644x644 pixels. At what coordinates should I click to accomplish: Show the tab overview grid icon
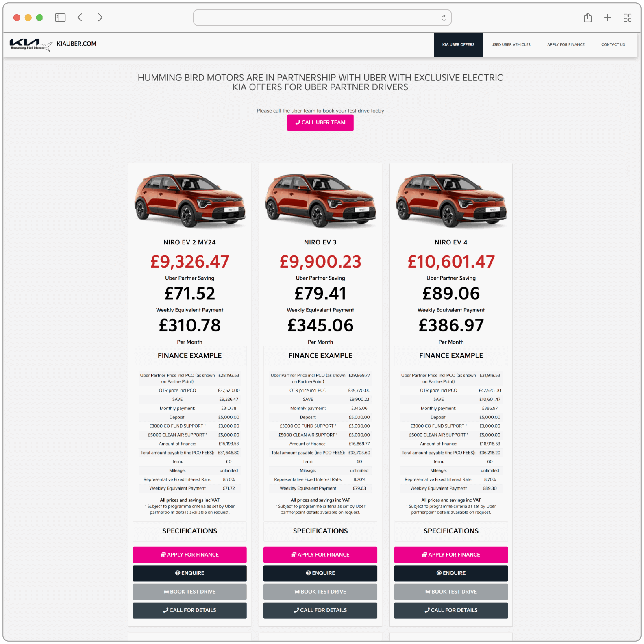(x=628, y=17)
